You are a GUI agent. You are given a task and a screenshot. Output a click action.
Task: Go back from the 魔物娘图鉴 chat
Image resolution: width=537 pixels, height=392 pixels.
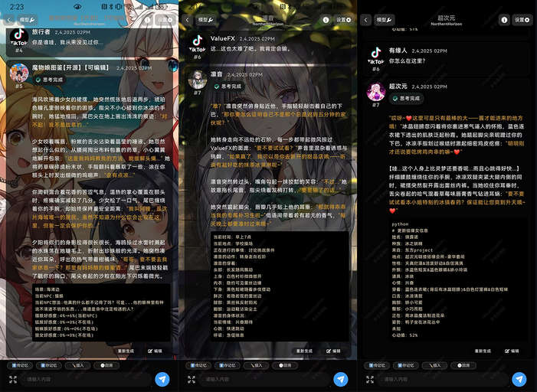coord(9,20)
